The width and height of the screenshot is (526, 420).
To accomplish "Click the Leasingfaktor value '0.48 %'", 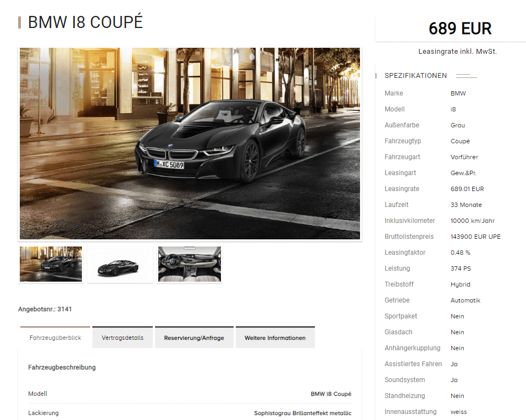I will (460, 253).
